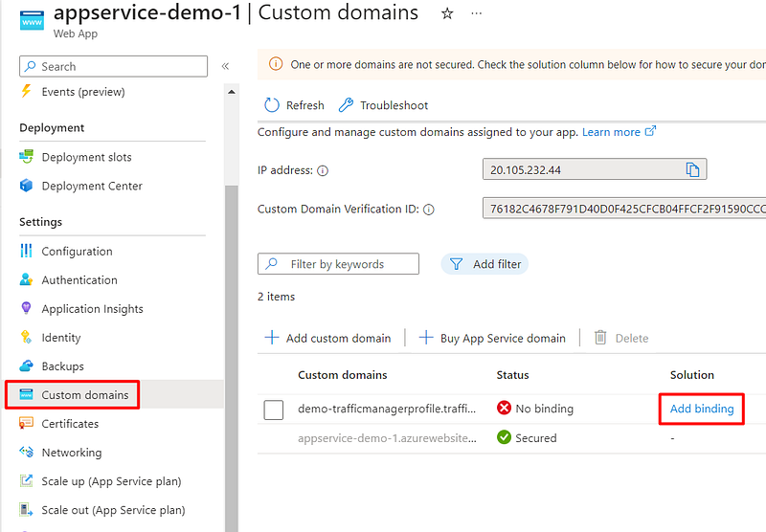The width and height of the screenshot is (766, 532).
Task: Click the Backups cloud icon
Action: tap(27, 366)
